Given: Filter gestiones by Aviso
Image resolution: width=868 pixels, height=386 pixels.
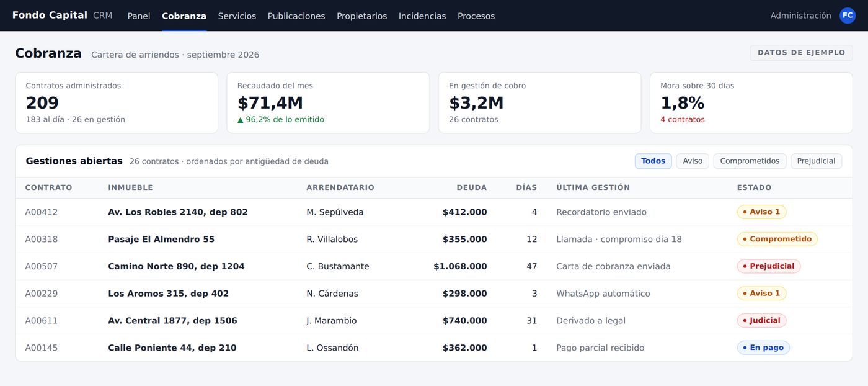Looking at the screenshot, I should coord(693,161).
